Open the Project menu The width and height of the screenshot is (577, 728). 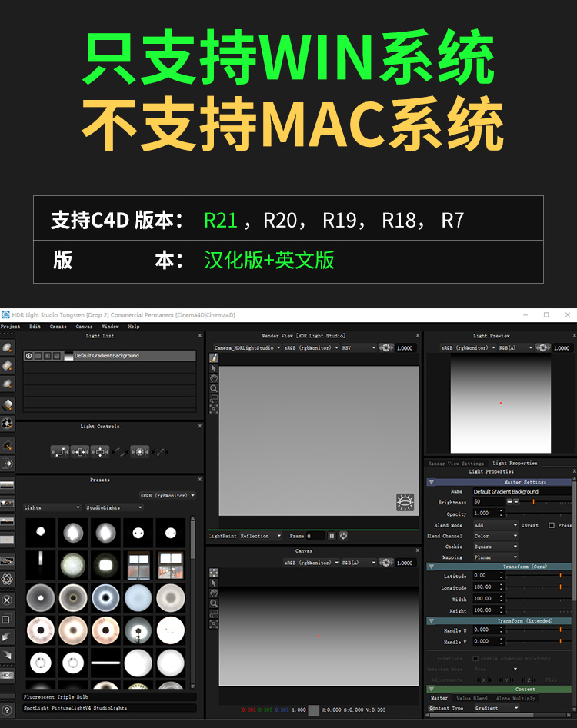[10, 327]
